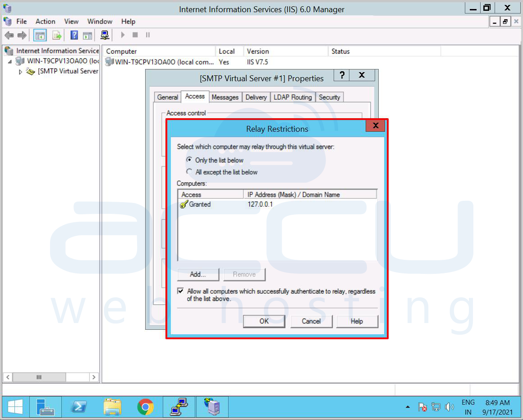Click the Stop item toolbar icon
The height and width of the screenshot is (420, 523).
pos(135,35)
